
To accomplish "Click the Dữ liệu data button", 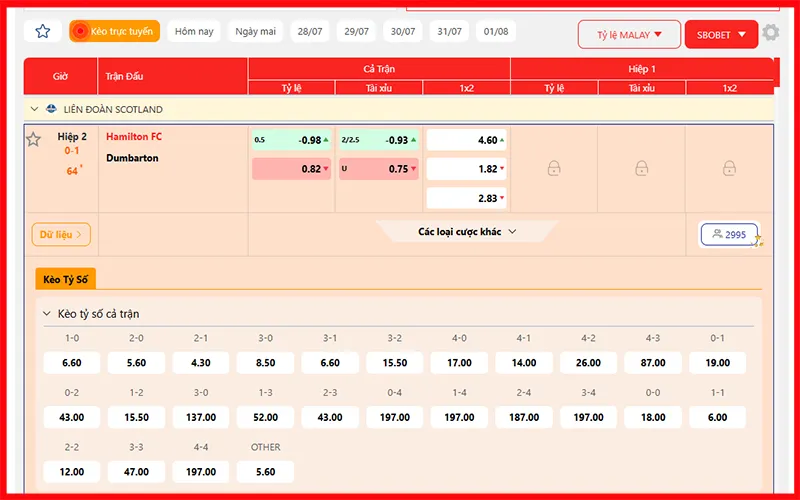I will pos(61,235).
